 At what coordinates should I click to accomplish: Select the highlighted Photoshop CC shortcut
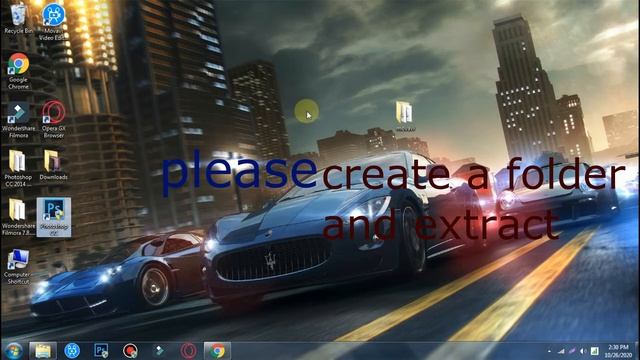54,217
